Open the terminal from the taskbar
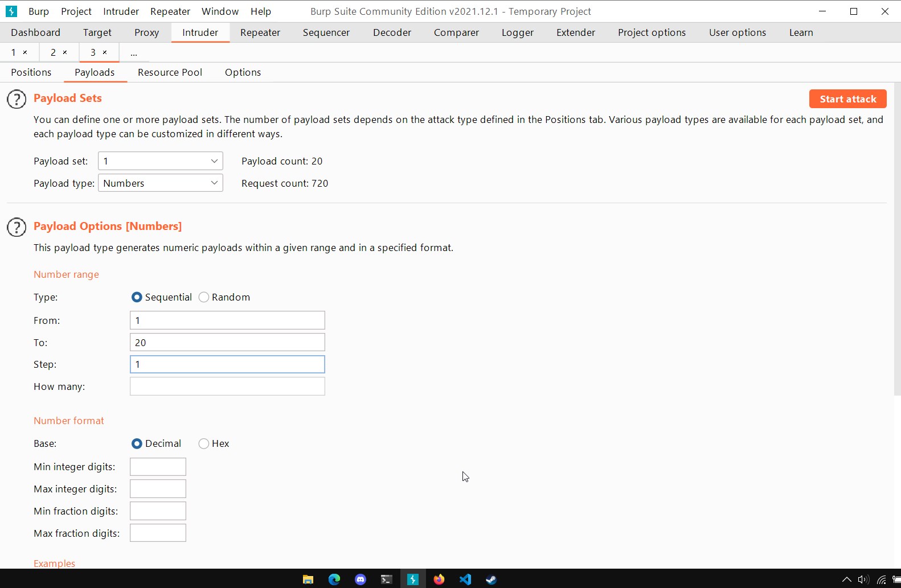The width and height of the screenshot is (901, 588). point(387,579)
